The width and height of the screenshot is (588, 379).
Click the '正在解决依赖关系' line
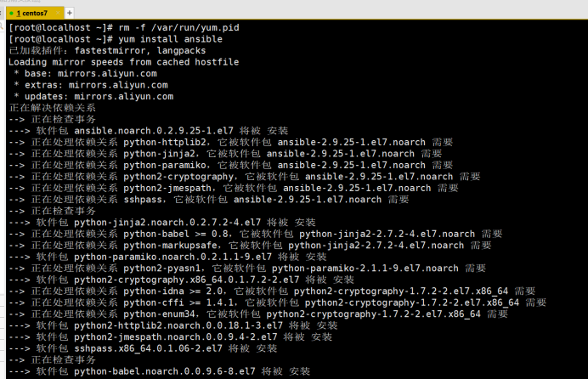click(52, 108)
